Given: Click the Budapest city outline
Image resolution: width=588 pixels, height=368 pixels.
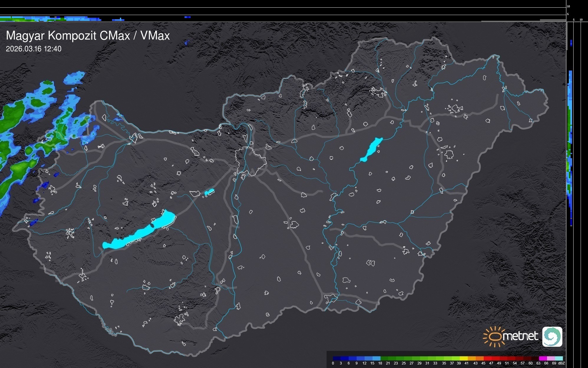Looking at the screenshot, I should [x=251, y=161].
